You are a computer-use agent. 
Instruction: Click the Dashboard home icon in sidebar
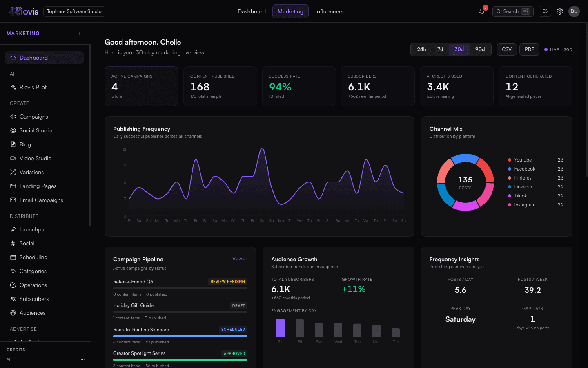13,58
